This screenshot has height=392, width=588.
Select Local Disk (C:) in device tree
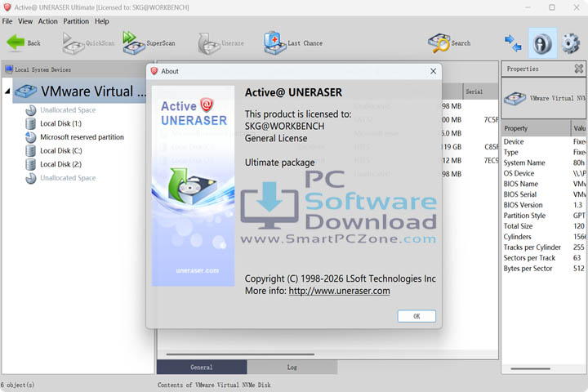click(x=61, y=150)
